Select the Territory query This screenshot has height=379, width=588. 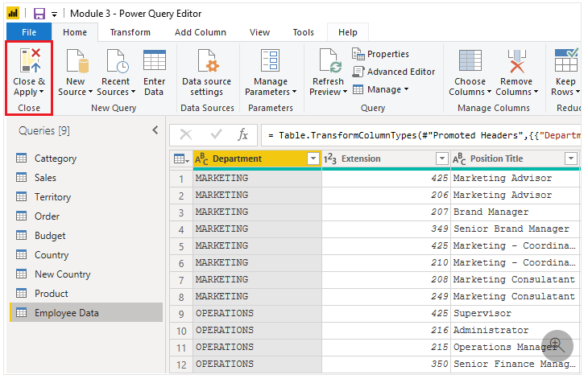pyautogui.click(x=86, y=197)
